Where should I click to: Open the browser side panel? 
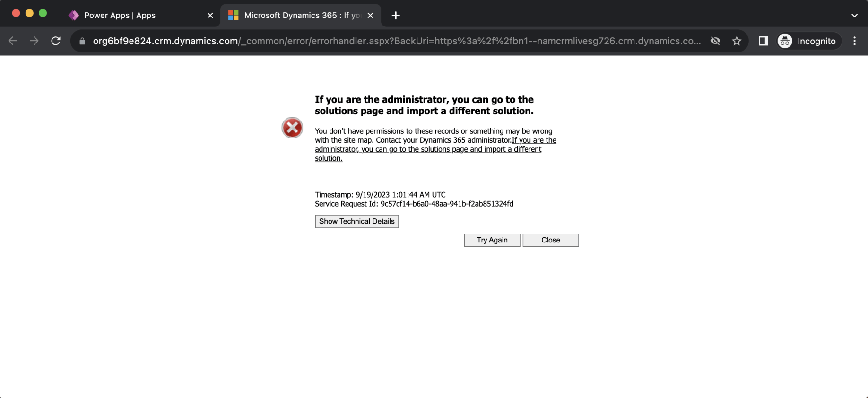pos(763,41)
